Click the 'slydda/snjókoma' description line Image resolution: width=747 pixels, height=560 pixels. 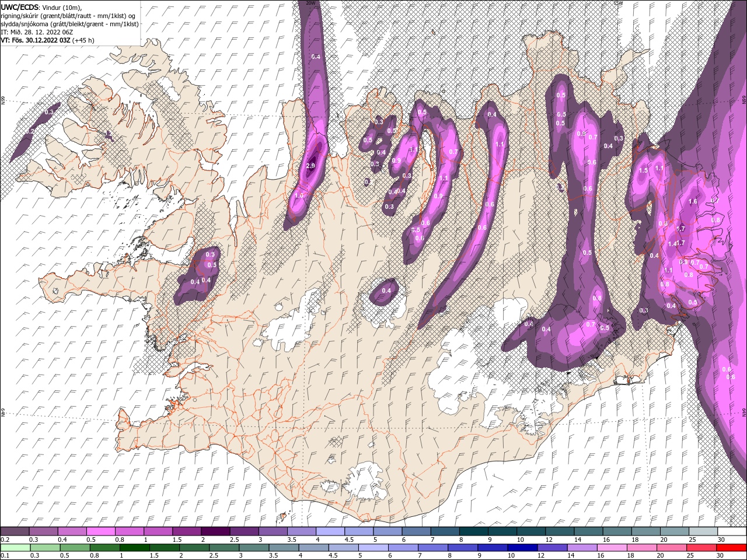(69, 23)
